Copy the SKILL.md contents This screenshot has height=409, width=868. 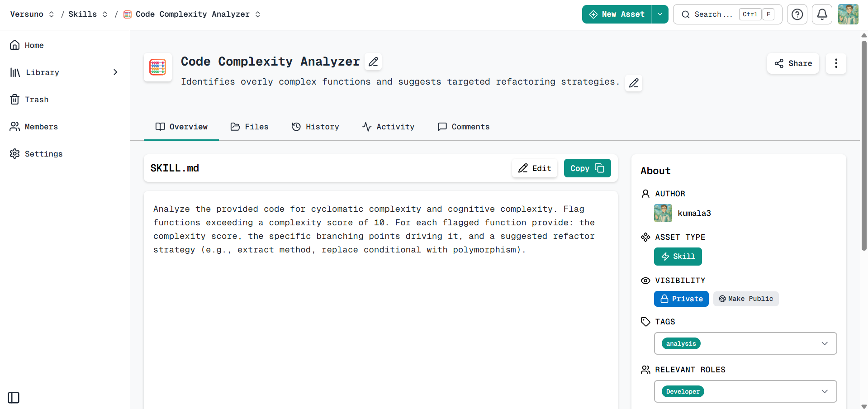pyautogui.click(x=587, y=168)
